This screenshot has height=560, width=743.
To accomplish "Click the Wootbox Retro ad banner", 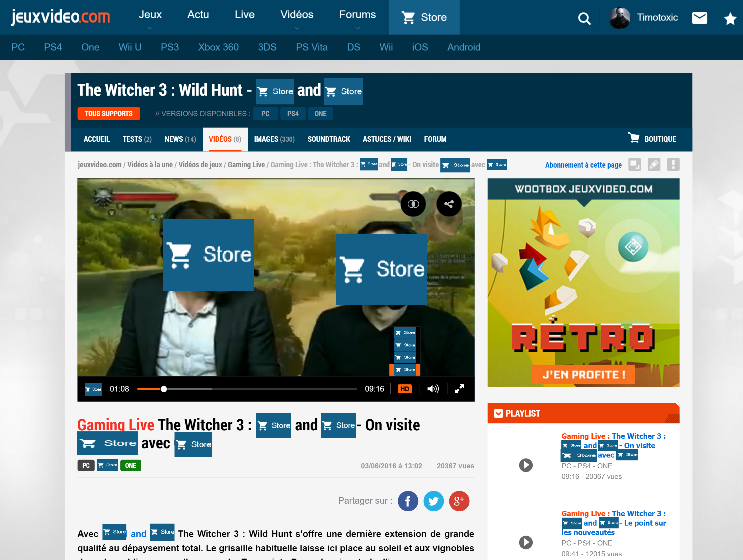I will pyautogui.click(x=584, y=283).
